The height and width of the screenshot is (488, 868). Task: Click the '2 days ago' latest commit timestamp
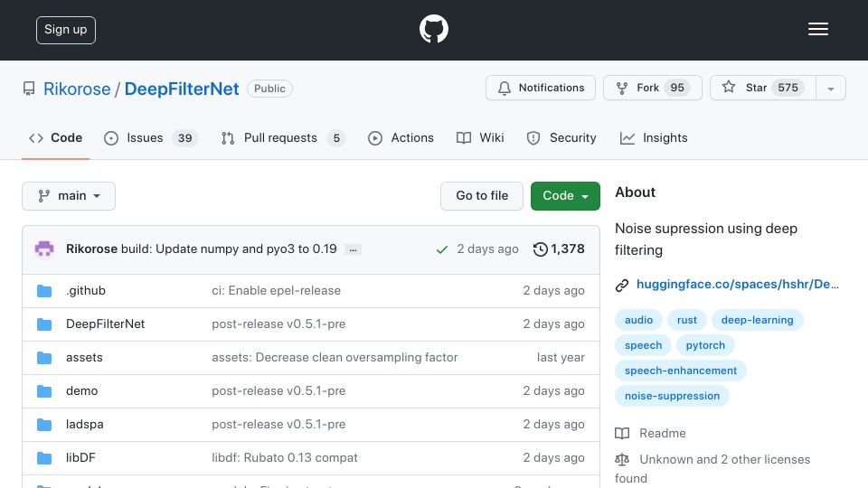point(487,249)
